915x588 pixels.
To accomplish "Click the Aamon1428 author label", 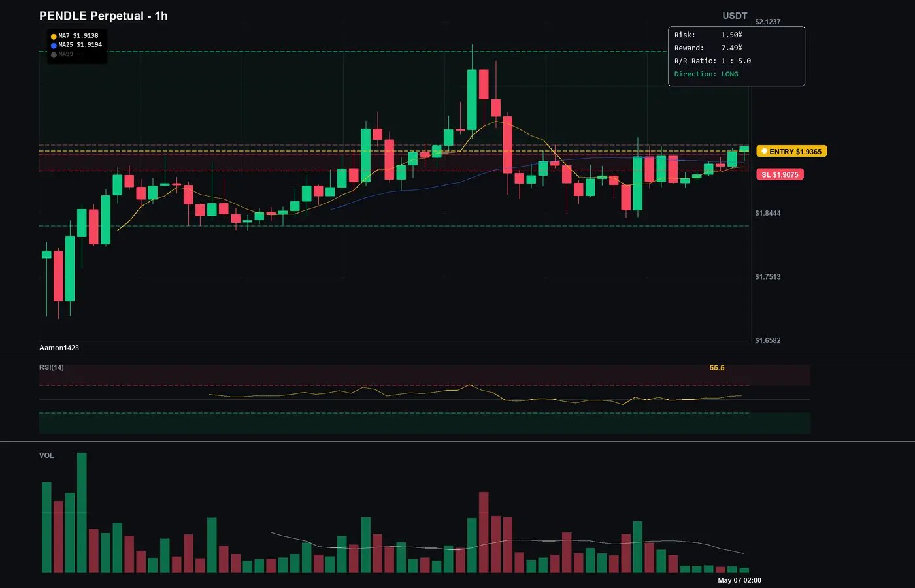I will 59,348.
